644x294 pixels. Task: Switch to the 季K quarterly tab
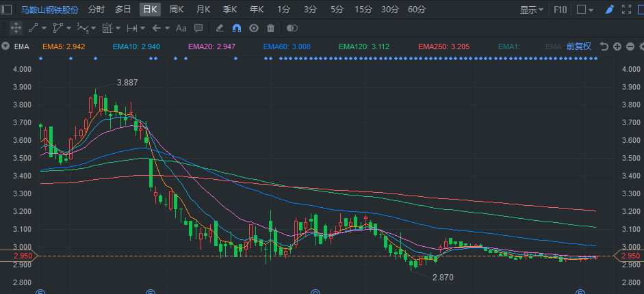click(230, 10)
